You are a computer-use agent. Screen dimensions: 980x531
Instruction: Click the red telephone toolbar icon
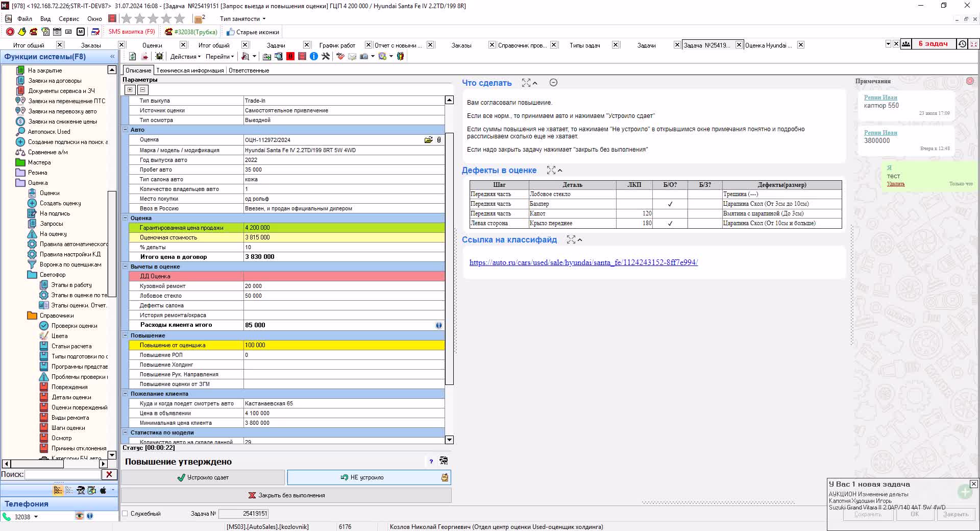click(33, 32)
